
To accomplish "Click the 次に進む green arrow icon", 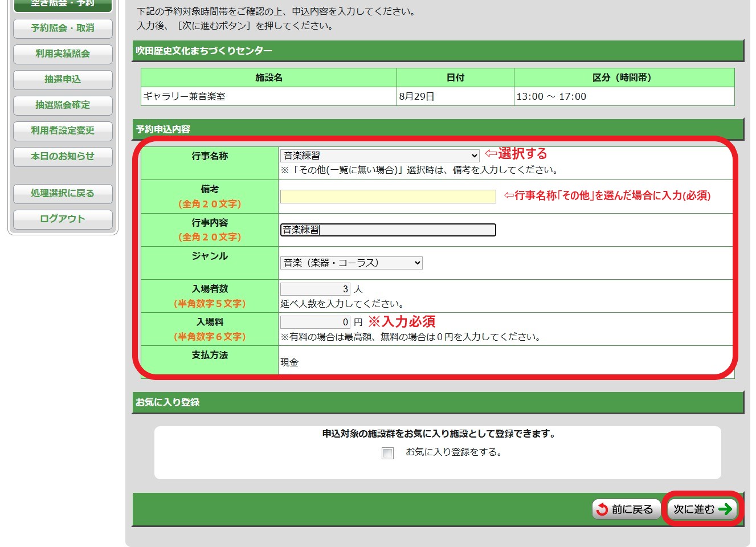I will (x=725, y=509).
